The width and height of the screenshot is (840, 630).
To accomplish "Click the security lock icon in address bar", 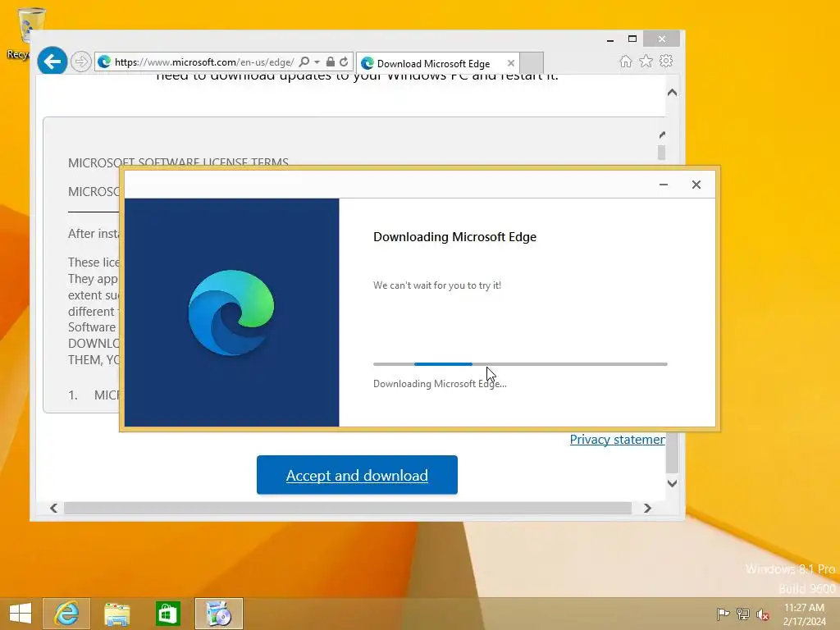I will [331, 62].
